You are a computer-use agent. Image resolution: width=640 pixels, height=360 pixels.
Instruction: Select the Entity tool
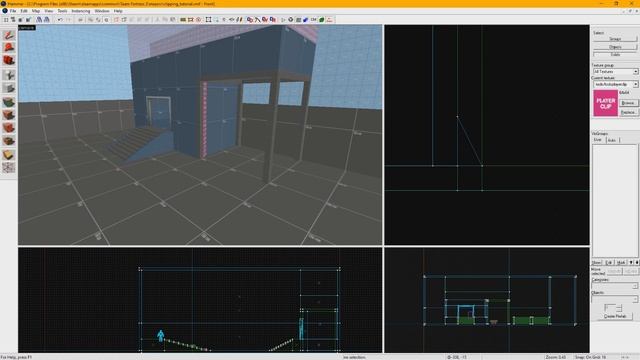9,75
